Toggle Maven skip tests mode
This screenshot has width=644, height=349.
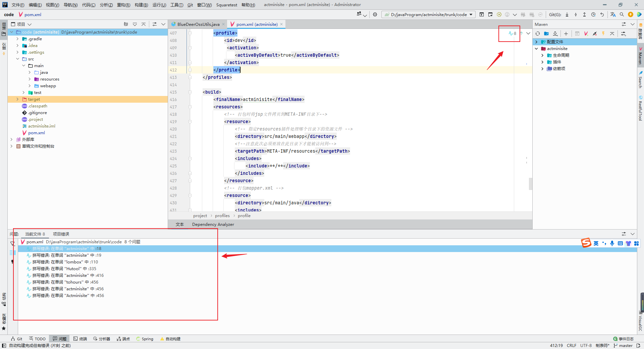pos(603,34)
